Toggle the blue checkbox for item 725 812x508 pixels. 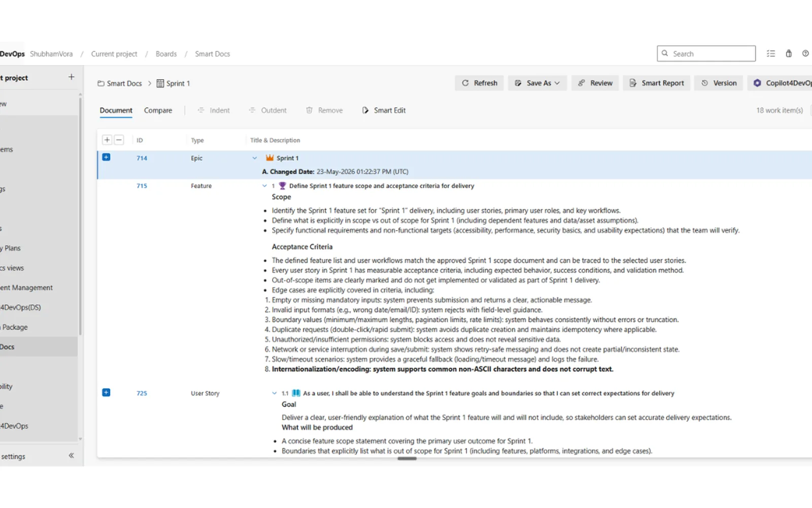[x=106, y=392]
